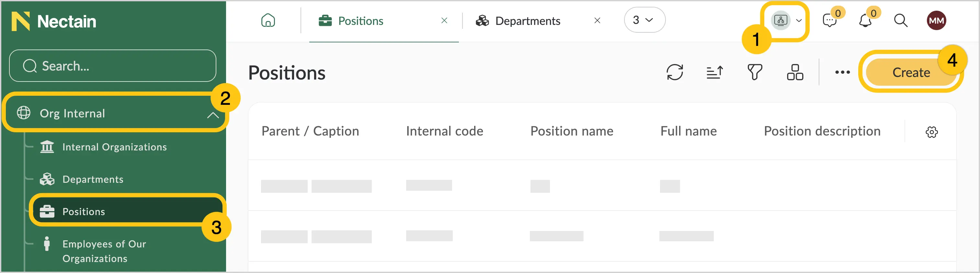Open table column settings gear
Image resolution: width=980 pixels, height=273 pixels.
(931, 132)
